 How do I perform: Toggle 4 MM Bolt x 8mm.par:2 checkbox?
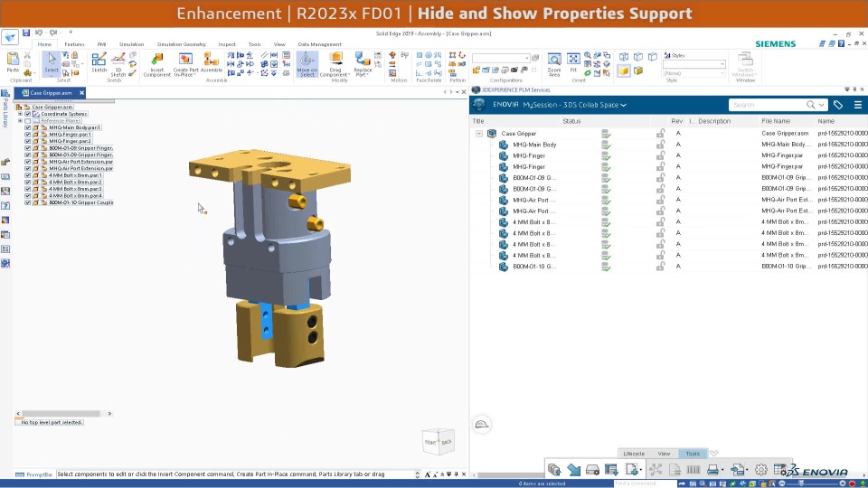pyautogui.click(x=28, y=182)
